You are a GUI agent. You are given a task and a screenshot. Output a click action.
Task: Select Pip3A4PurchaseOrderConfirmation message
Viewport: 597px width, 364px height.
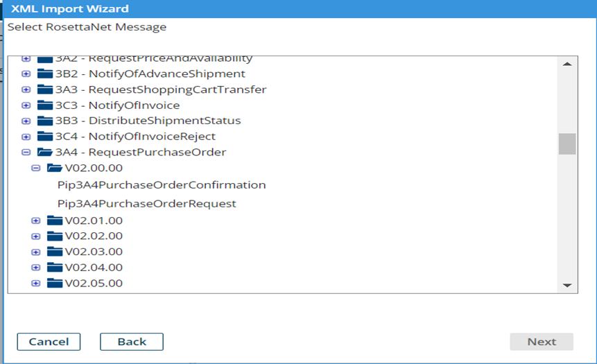click(162, 185)
